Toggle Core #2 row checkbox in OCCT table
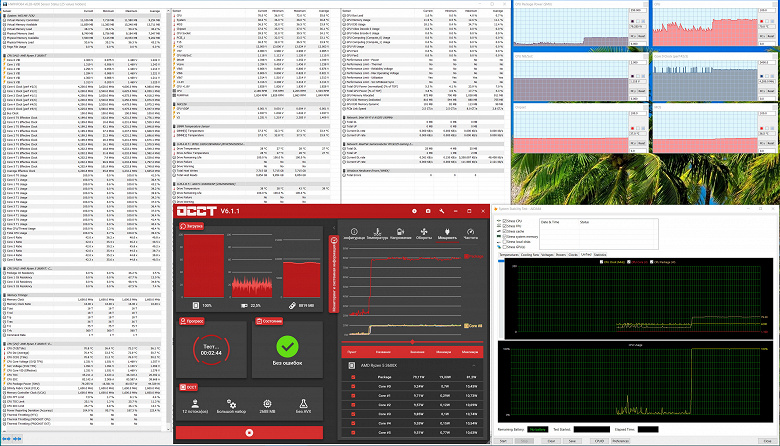The height and width of the screenshot is (446, 780). pos(353,405)
